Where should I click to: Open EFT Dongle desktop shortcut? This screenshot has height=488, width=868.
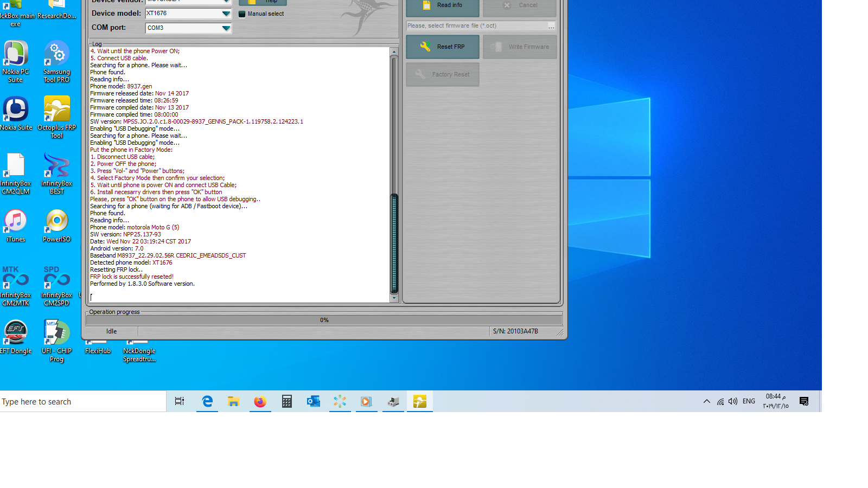coord(16,337)
